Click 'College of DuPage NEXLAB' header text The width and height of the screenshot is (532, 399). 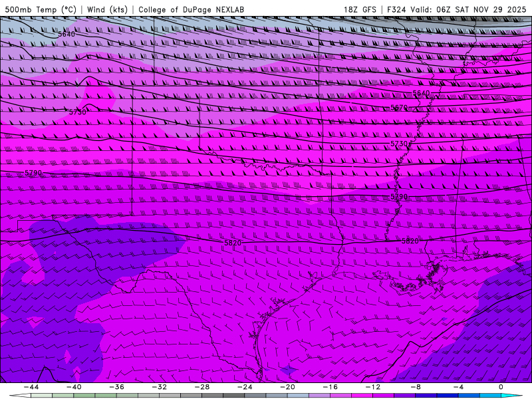click(x=191, y=9)
